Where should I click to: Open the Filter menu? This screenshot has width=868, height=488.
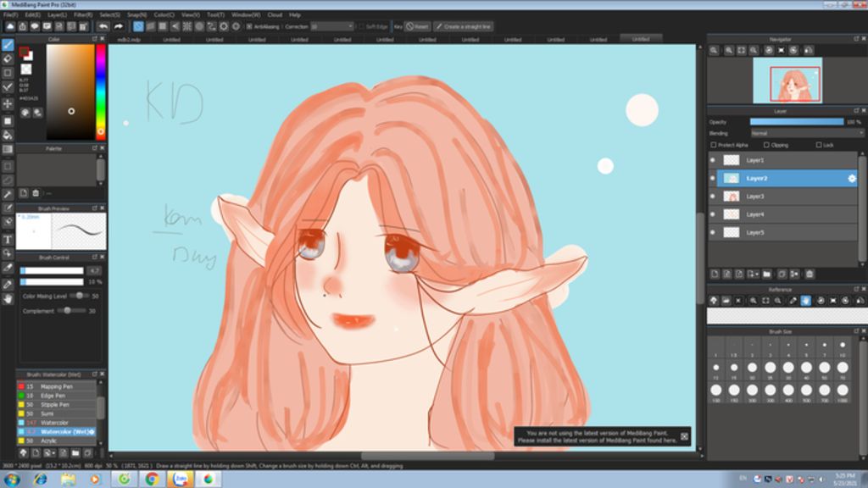[x=83, y=15]
